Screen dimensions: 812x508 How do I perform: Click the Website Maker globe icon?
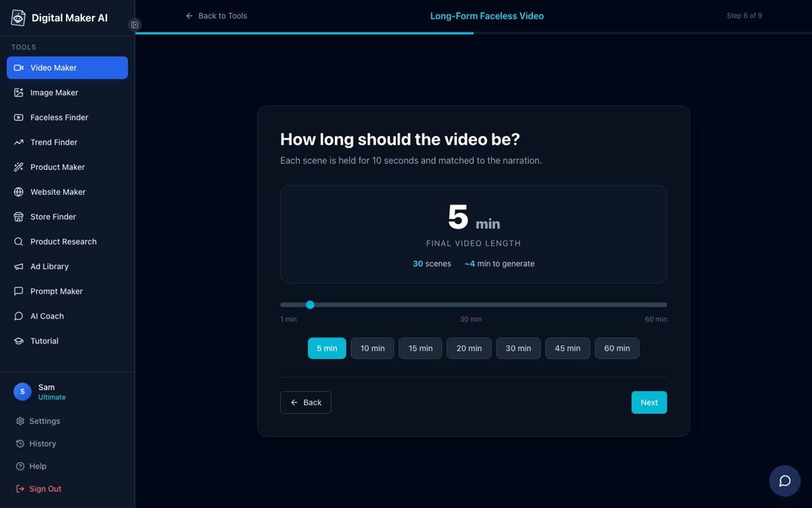pyautogui.click(x=18, y=192)
